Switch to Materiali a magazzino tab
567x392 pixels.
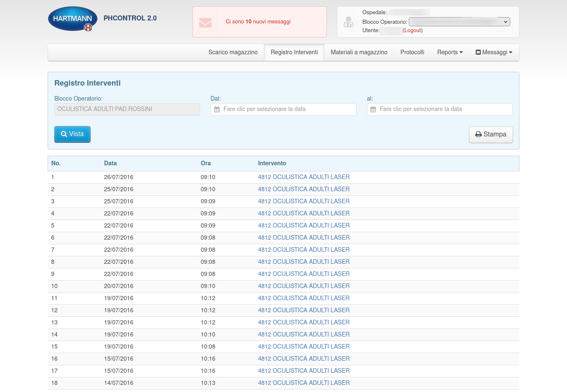pyautogui.click(x=359, y=52)
